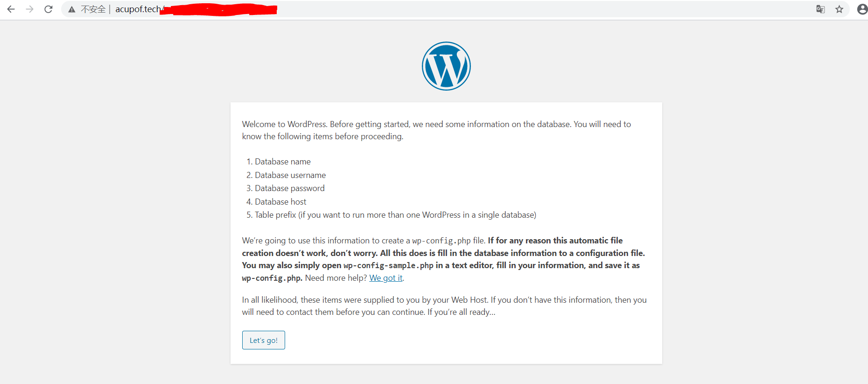Reload the current page
This screenshot has height=384, width=868.
(49, 9)
